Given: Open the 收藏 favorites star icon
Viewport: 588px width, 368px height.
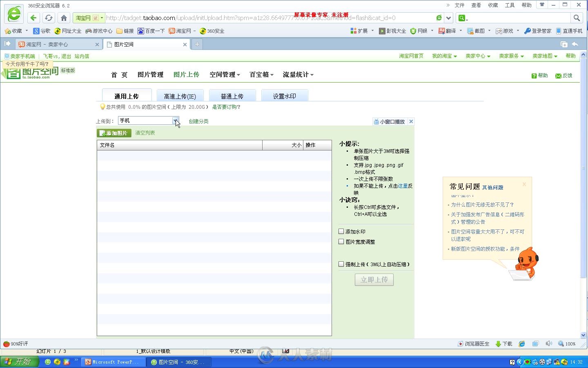Looking at the screenshot, I should 13,31.
